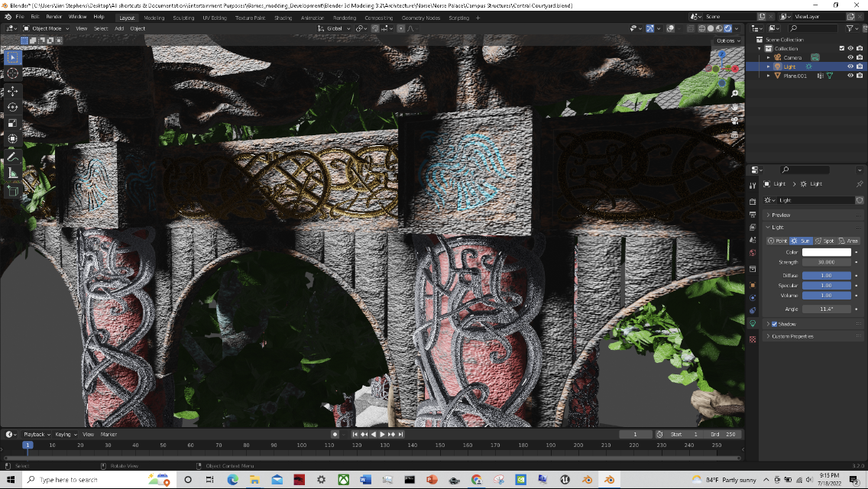Click the Windows taskbar search box

point(76,480)
